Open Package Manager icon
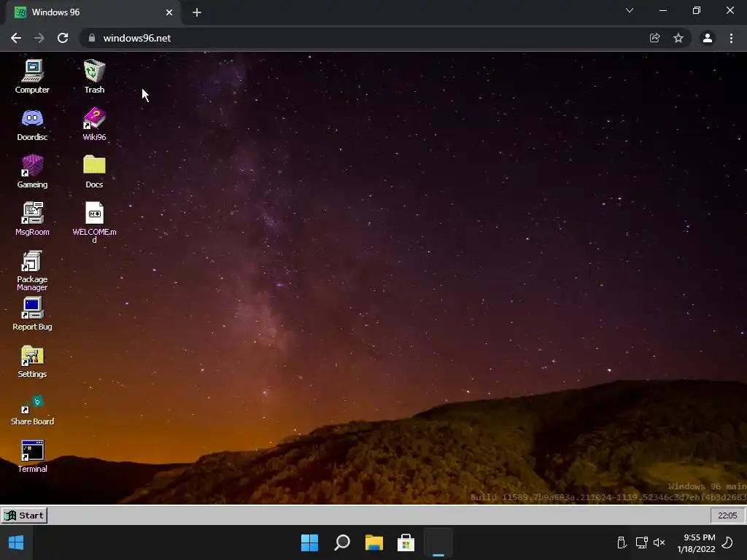 click(32, 270)
